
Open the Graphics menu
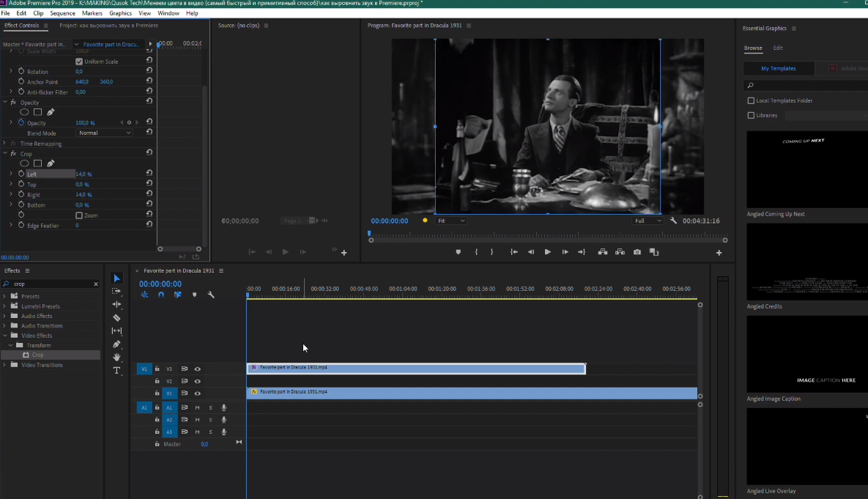tap(120, 13)
